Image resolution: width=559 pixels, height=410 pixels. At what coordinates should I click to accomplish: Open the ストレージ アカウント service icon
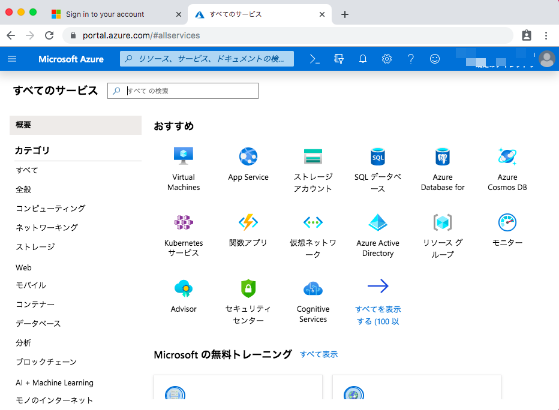[313, 156]
